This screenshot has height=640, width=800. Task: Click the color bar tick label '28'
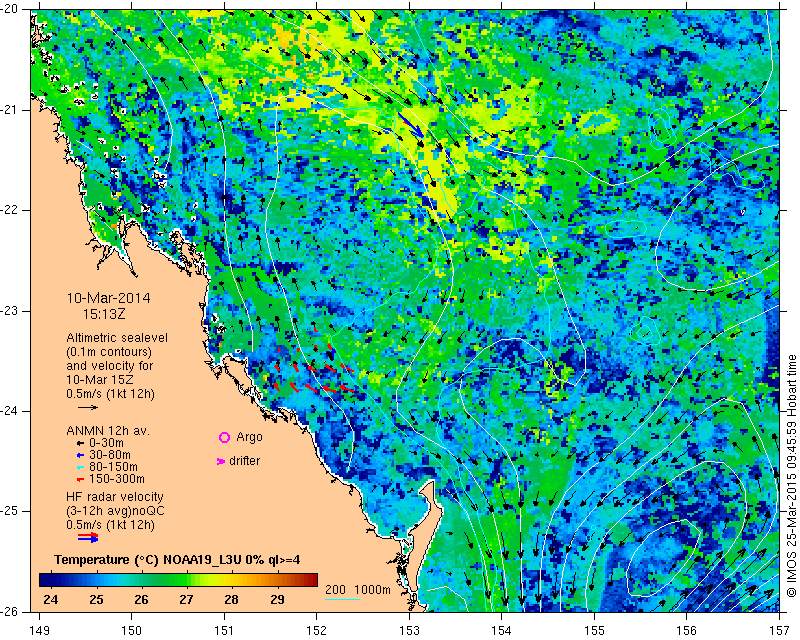point(232,599)
